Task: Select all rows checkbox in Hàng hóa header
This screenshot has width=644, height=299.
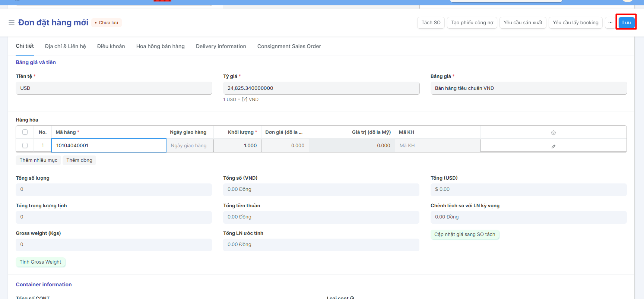Action: (x=25, y=132)
